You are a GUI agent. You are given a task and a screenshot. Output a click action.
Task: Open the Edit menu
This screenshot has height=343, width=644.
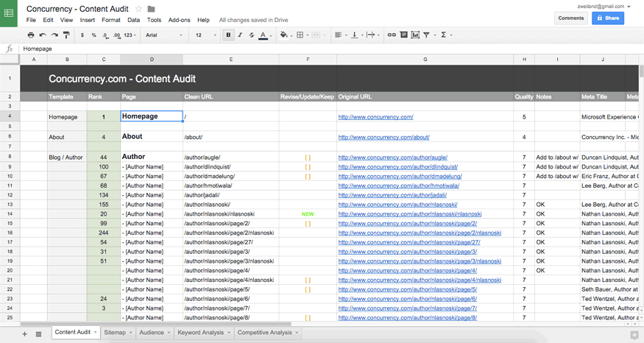(48, 20)
